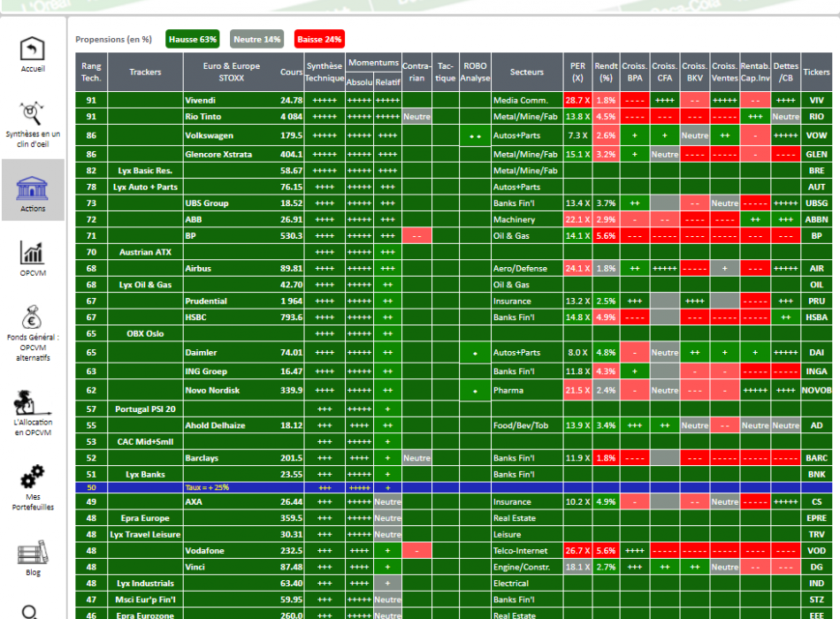Click the GLEN ticker cell
Viewport: 840px width, 619px height.
816,155
